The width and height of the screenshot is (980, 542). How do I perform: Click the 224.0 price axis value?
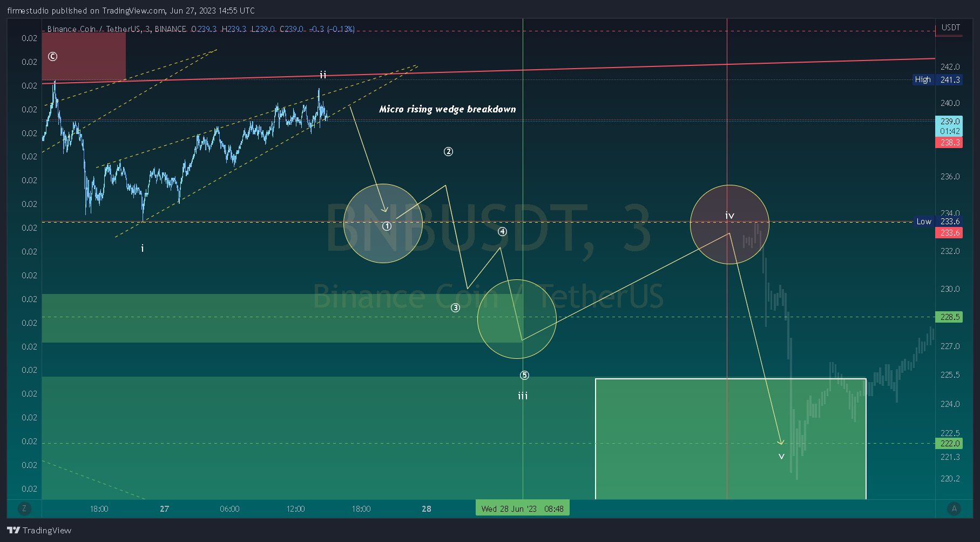(x=950, y=404)
